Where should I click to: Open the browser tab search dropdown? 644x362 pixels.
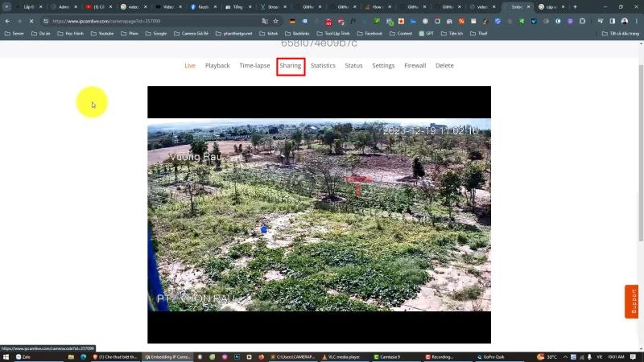pyautogui.click(x=6, y=7)
